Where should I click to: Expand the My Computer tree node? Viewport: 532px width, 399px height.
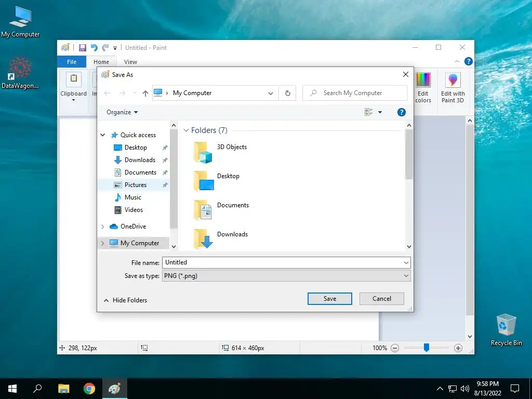(103, 243)
